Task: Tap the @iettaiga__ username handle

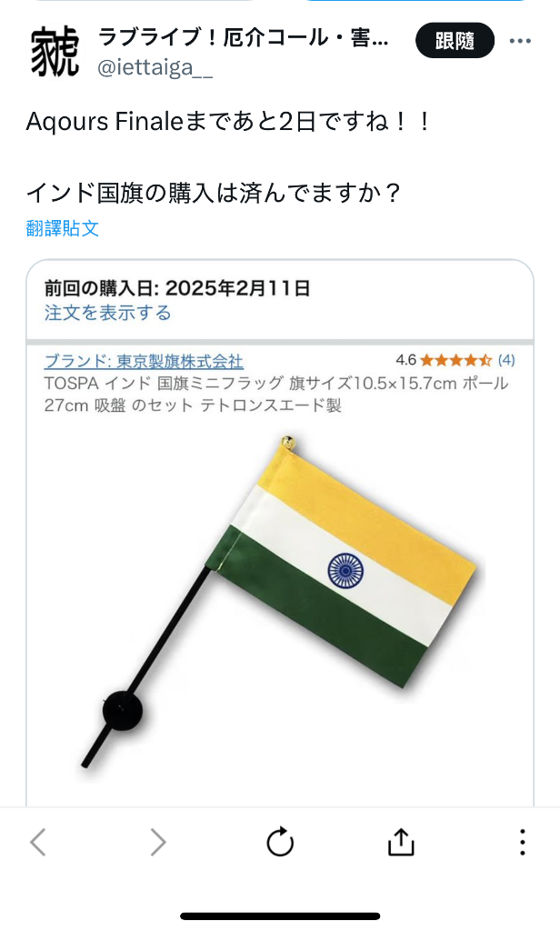Action: click(155, 67)
